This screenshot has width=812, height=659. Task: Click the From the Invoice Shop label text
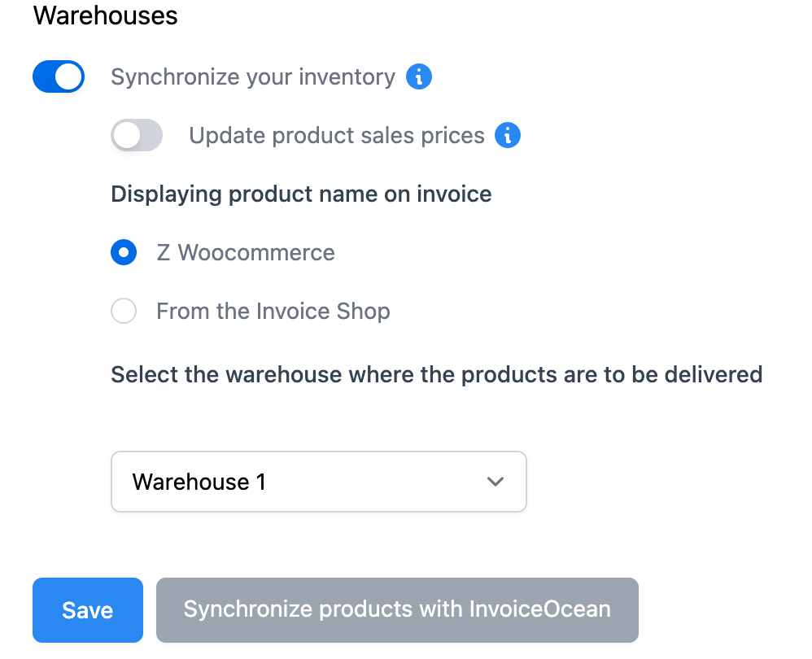(273, 311)
